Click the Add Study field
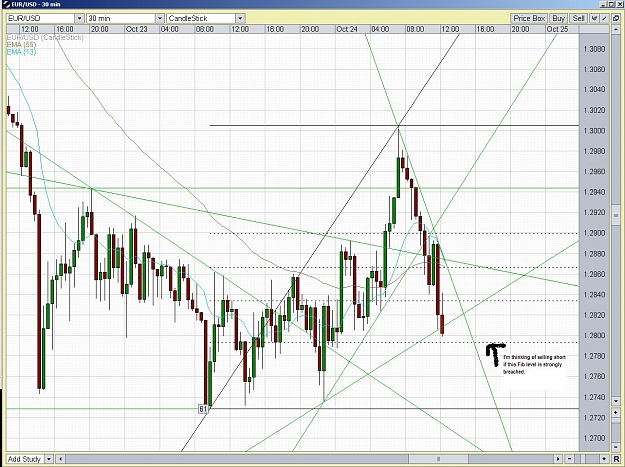The height and width of the screenshot is (467, 625). click(26, 459)
